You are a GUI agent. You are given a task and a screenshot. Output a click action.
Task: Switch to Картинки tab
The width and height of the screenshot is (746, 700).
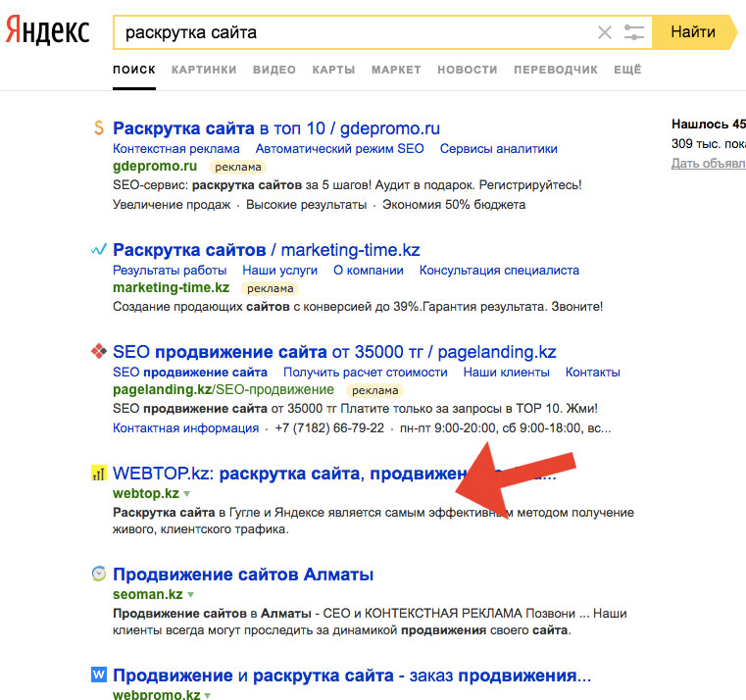pyautogui.click(x=204, y=70)
